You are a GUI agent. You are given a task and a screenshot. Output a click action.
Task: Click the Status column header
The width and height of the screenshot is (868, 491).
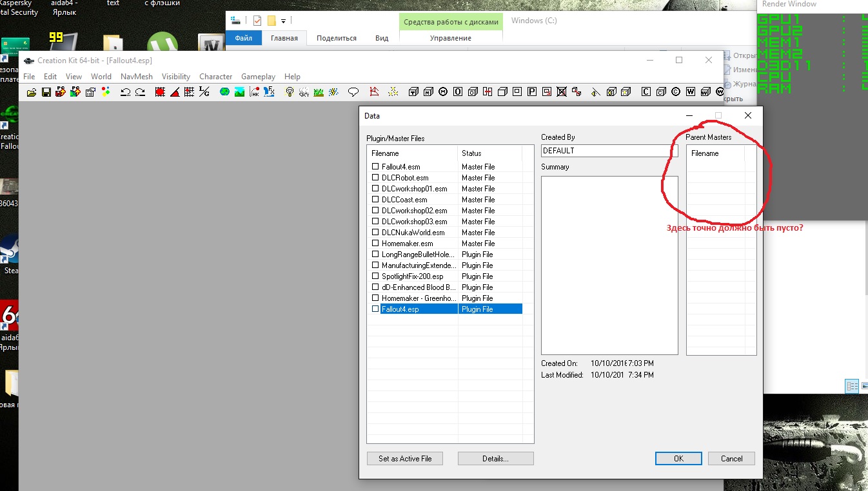[490, 153]
